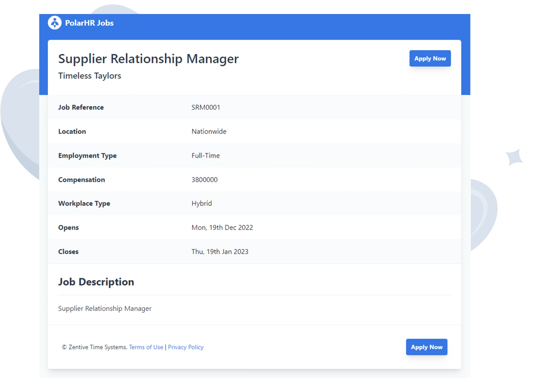This screenshot has height=392, width=538.
Task: Click the Job Description heading
Action: click(96, 282)
